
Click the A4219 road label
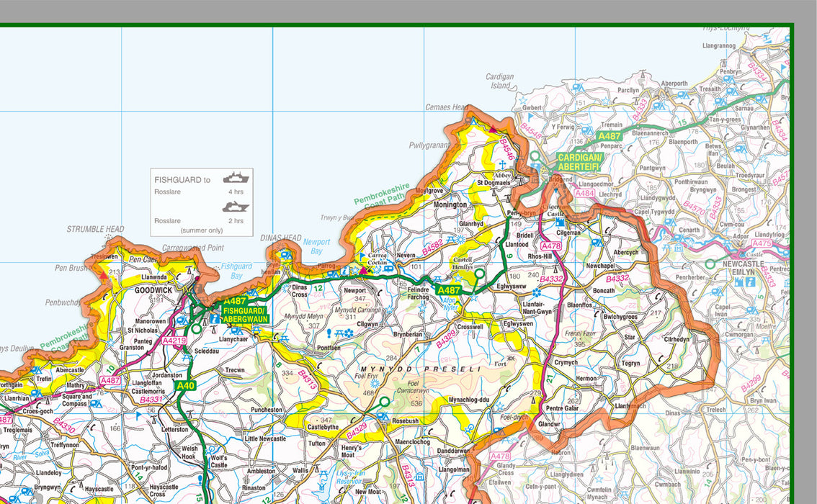coord(174,341)
